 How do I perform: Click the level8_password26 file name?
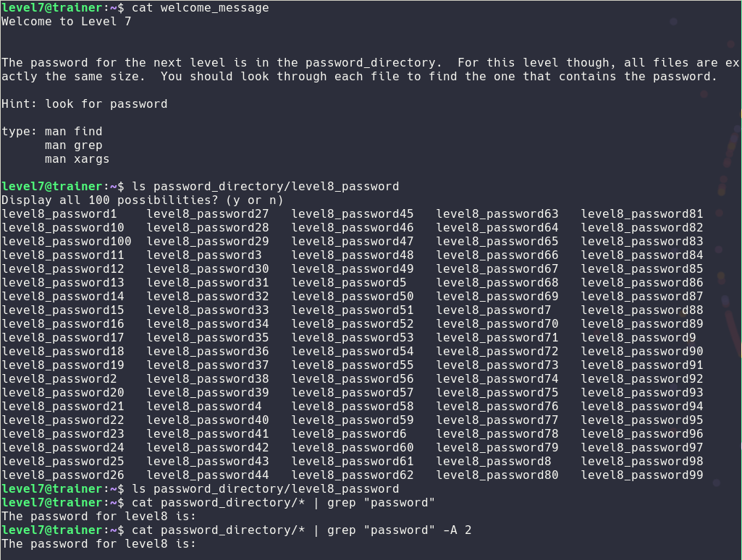[x=63, y=475]
